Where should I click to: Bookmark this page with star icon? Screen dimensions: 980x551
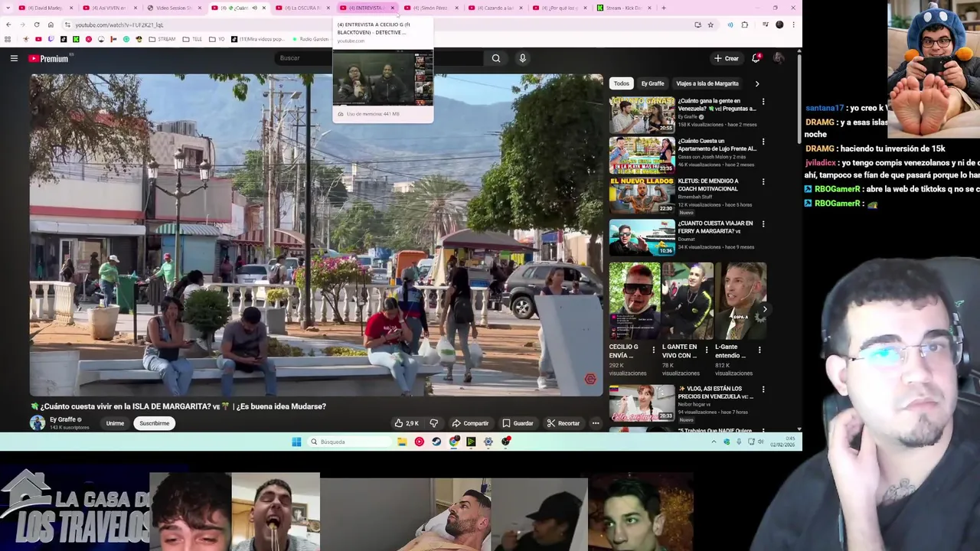pyautogui.click(x=710, y=24)
